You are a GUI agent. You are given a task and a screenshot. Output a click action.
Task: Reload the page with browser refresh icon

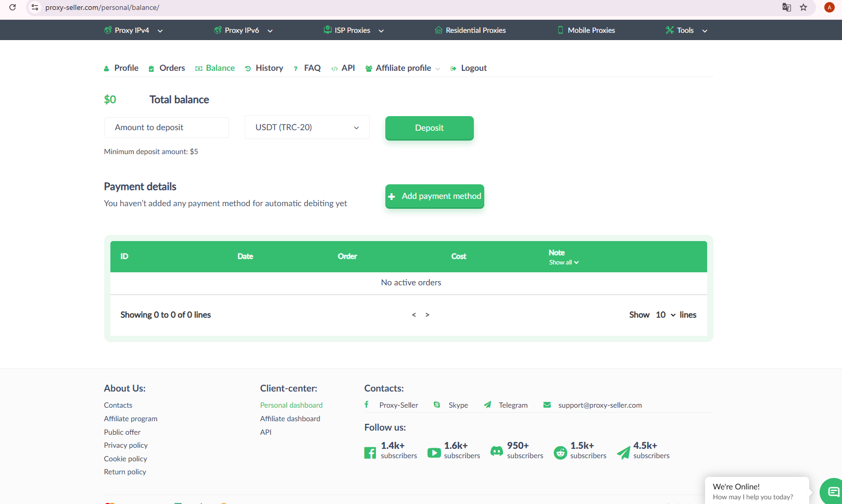(x=12, y=7)
